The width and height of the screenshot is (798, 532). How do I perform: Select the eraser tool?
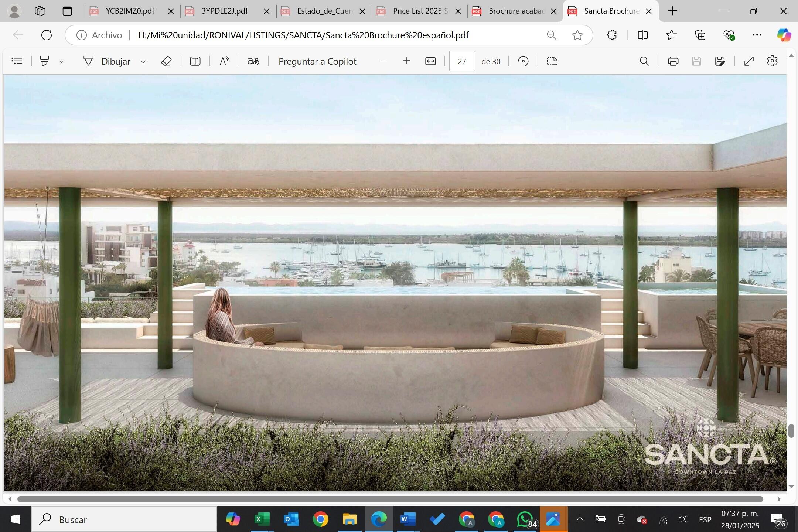tap(166, 61)
